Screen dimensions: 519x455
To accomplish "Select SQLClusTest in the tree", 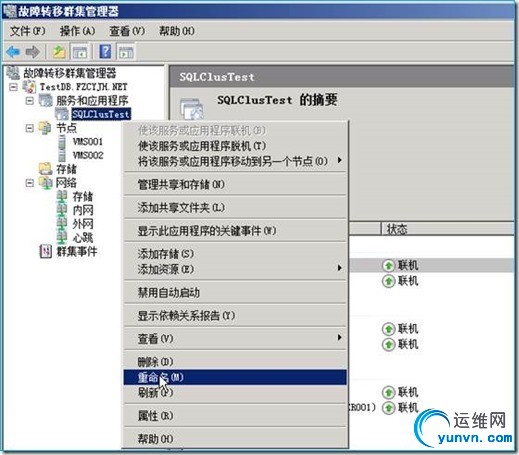I will coord(101,114).
